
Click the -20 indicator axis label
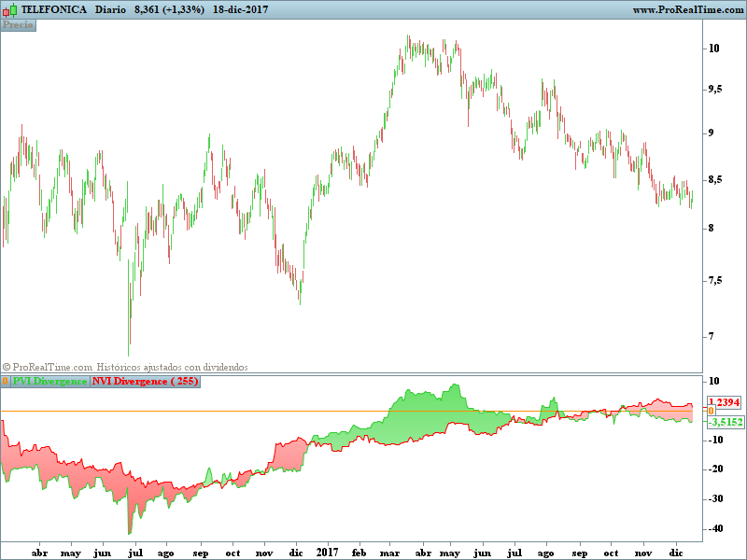714,469
